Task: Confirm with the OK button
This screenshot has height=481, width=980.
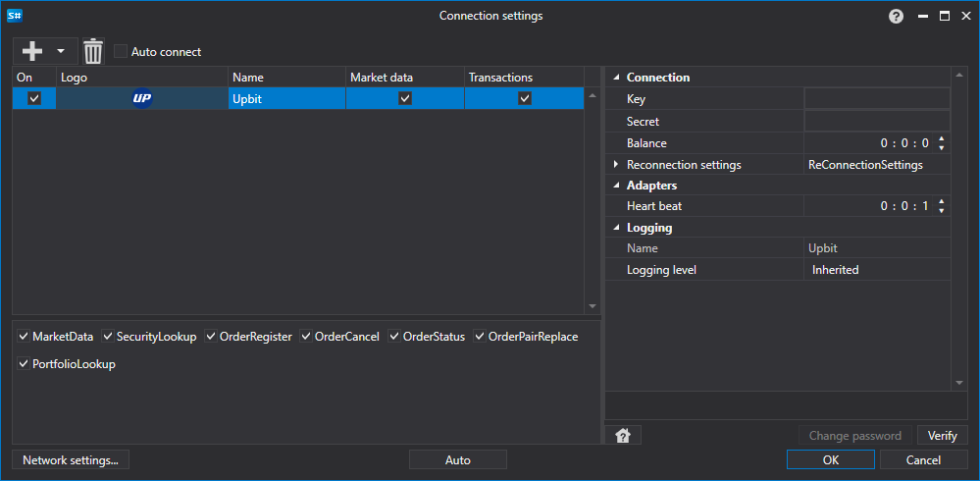Action: click(831, 460)
